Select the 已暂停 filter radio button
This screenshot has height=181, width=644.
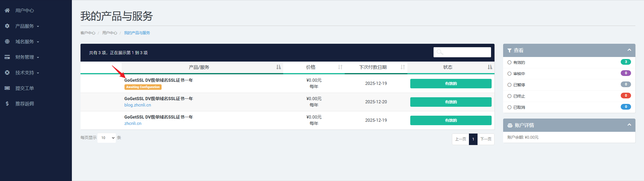(x=509, y=85)
